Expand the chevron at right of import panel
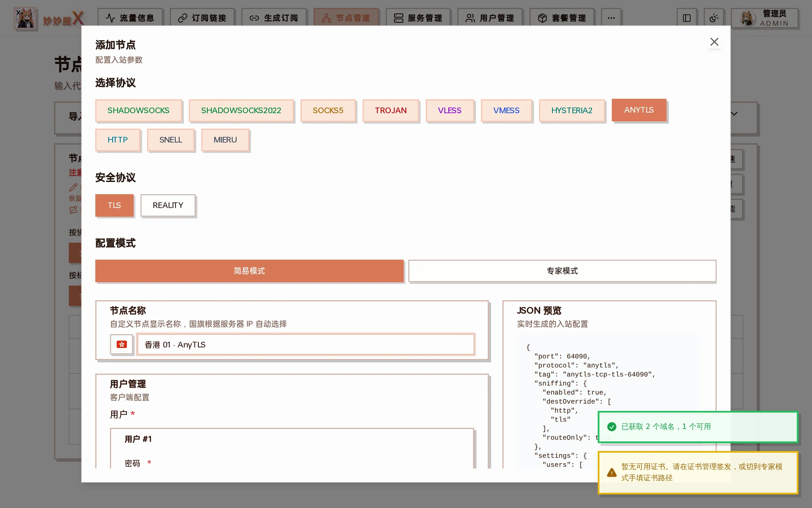This screenshot has height=508, width=812. pos(734,113)
